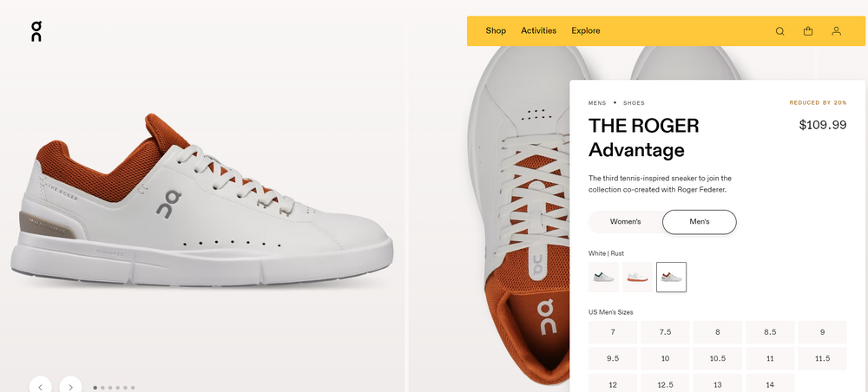This screenshot has width=868, height=392.
Task: Switch to Women's sizing
Action: tap(625, 222)
